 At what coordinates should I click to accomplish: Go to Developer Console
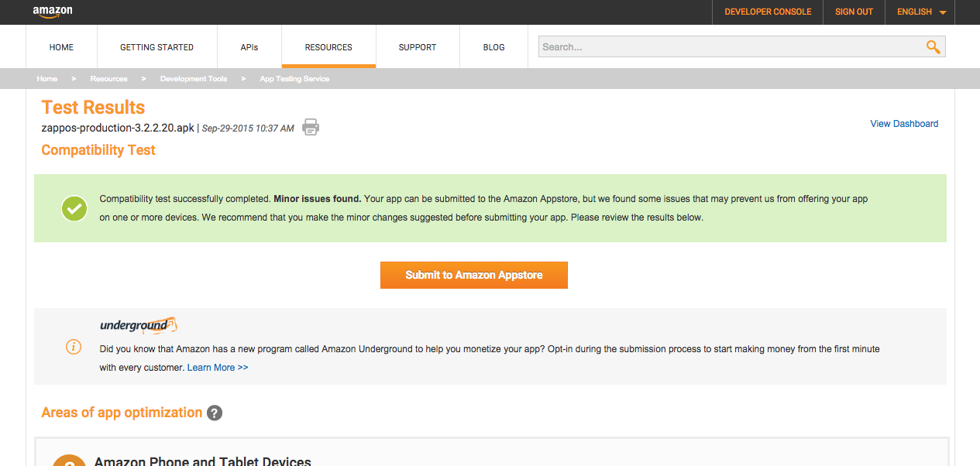(x=768, y=12)
